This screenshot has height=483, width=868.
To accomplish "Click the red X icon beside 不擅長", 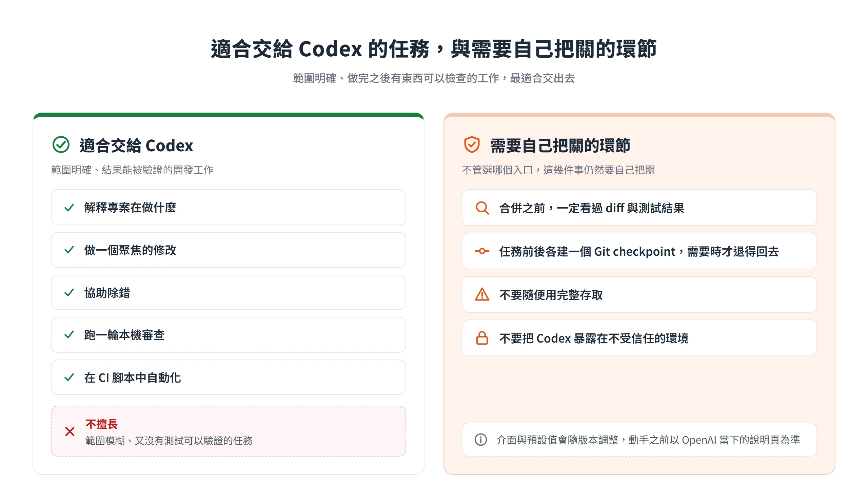I will point(70,431).
